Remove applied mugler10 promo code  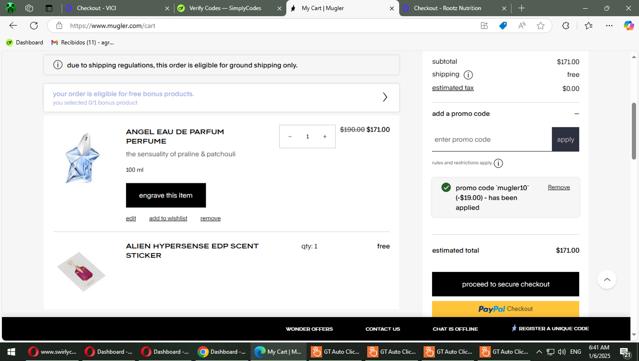click(x=559, y=187)
